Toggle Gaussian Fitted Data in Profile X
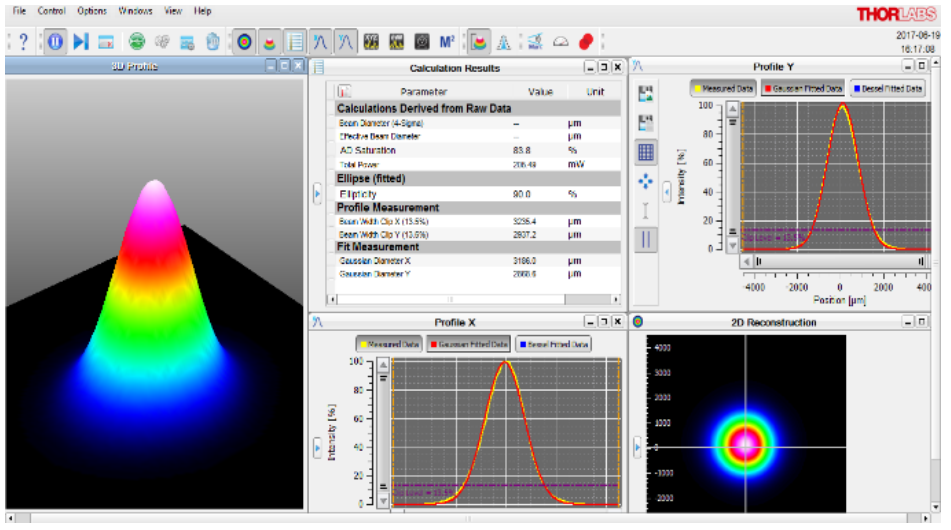 (468, 344)
